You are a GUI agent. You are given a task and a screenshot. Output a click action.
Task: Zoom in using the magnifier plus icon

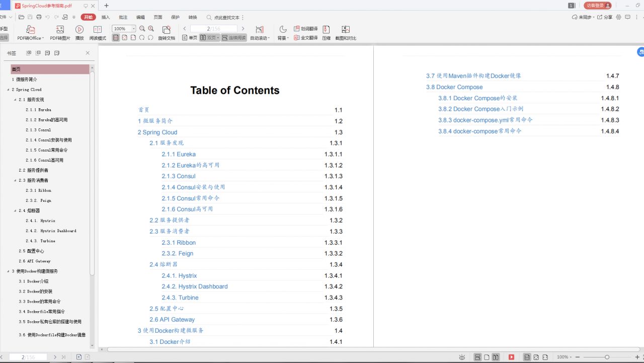point(149,29)
